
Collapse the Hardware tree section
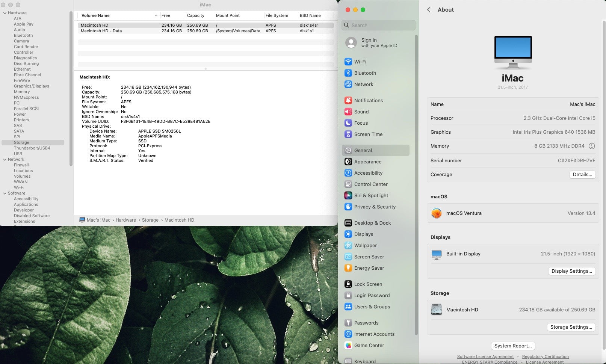(5, 13)
